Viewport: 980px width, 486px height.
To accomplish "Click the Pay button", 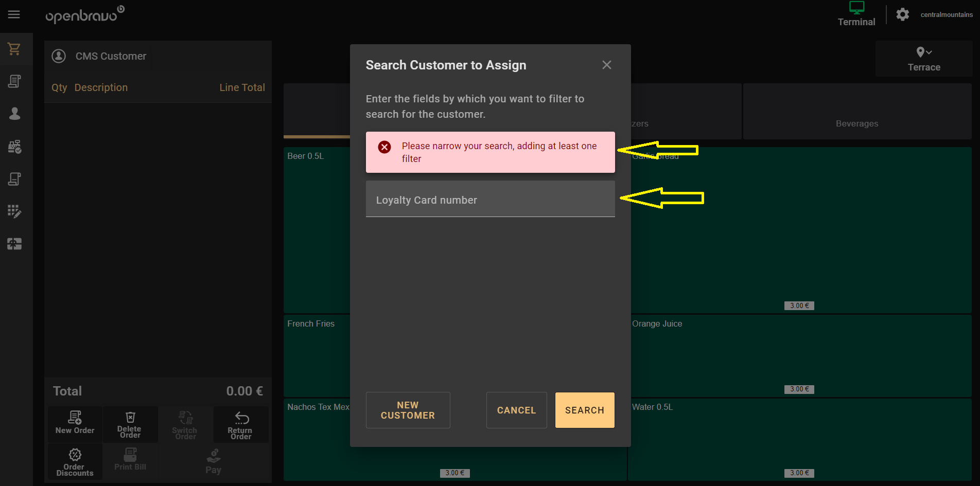I will click(x=213, y=461).
